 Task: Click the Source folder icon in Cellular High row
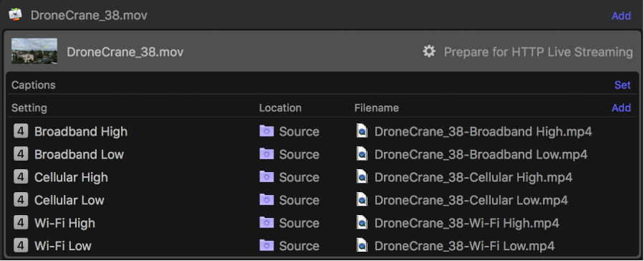click(x=266, y=176)
